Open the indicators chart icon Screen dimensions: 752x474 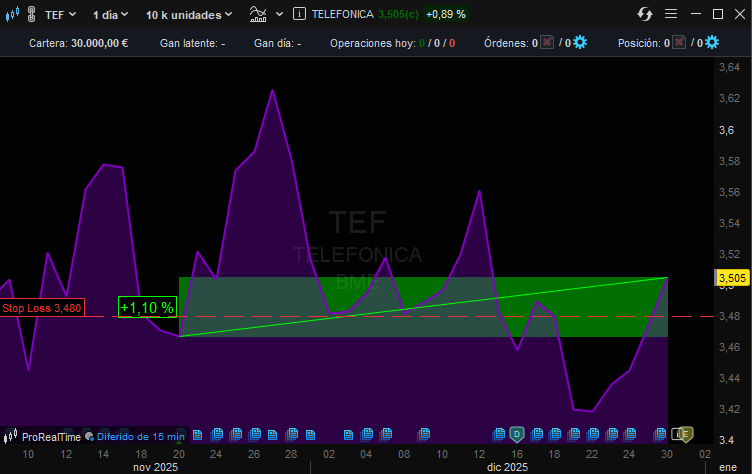(x=258, y=14)
